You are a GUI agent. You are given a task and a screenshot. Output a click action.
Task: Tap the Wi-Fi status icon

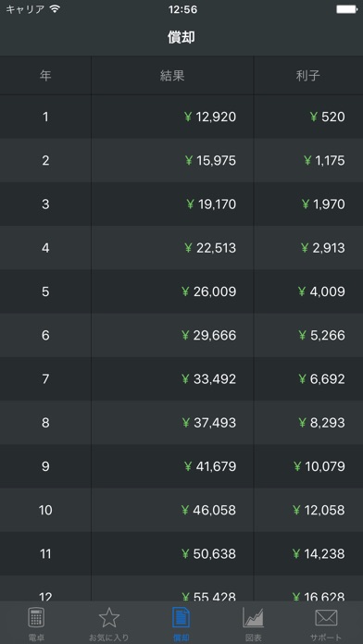tap(55, 9)
